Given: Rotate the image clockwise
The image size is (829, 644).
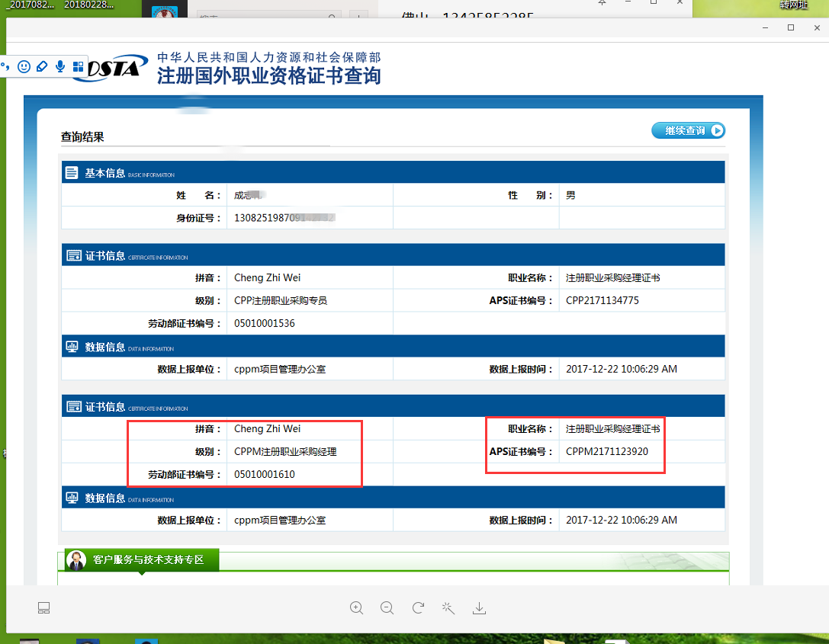Looking at the screenshot, I should (418, 607).
